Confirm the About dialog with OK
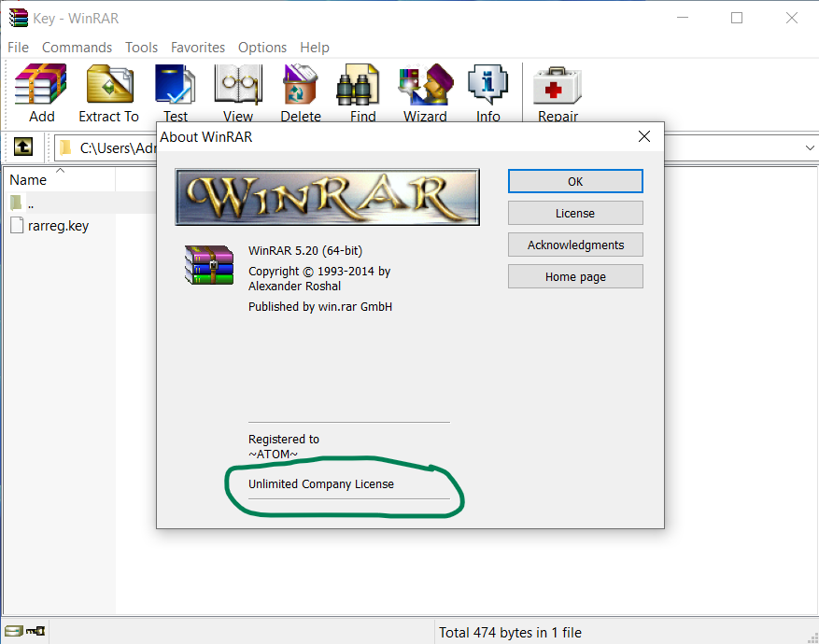819x644 pixels. (575, 181)
